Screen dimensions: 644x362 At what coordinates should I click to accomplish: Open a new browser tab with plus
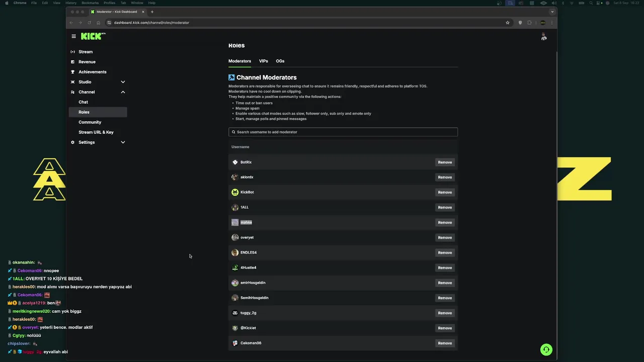click(x=152, y=12)
